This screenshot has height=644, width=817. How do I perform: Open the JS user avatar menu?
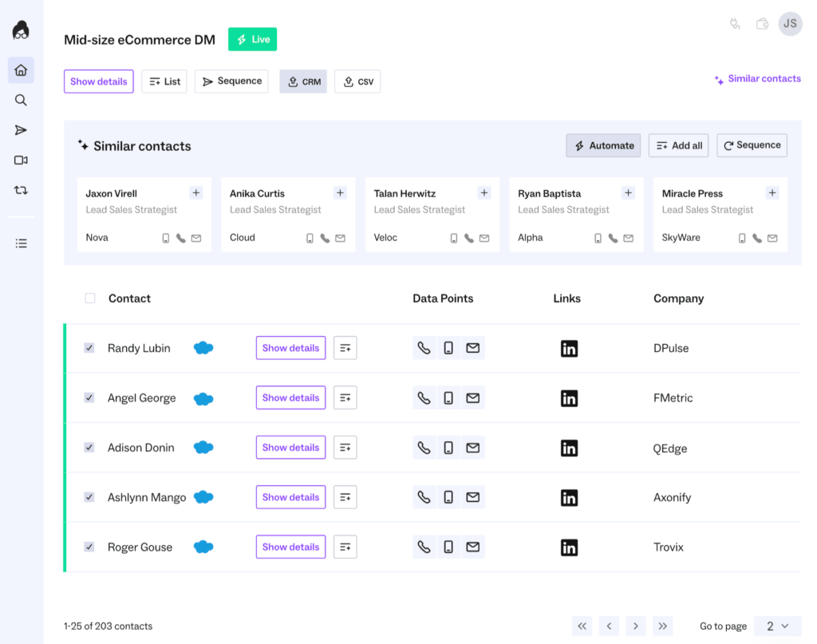click(790, 24)
